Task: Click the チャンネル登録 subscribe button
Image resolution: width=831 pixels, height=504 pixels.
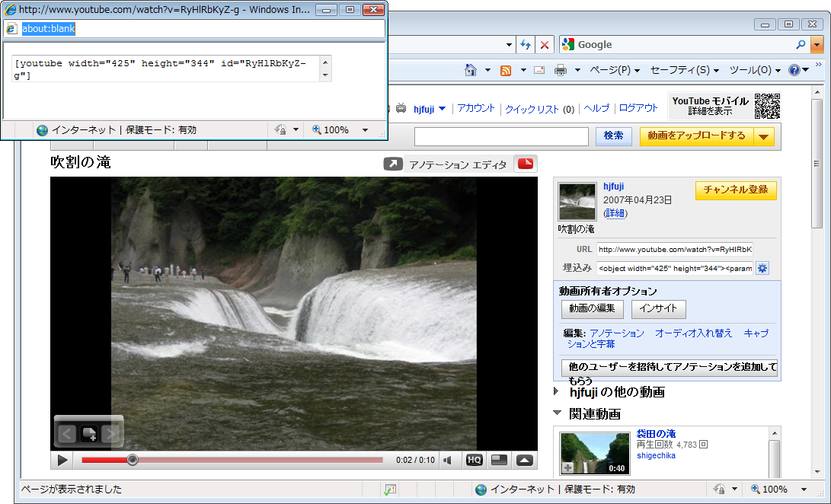Action: point(736,190)
